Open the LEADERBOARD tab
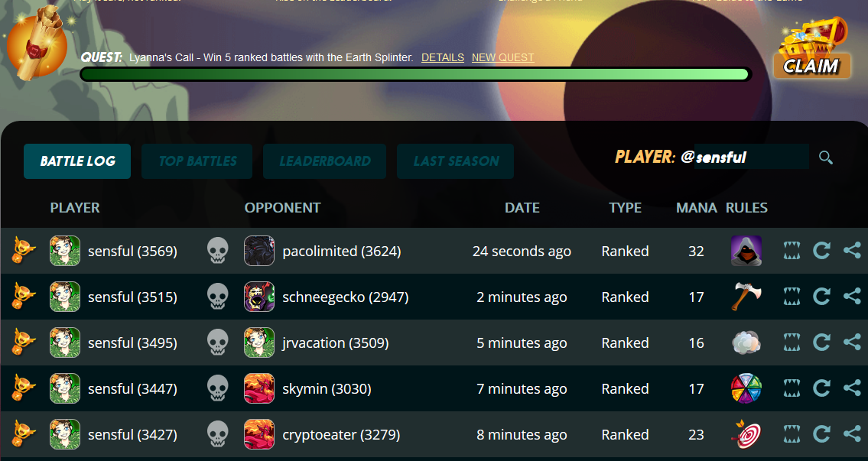This screenshot has width=868, height=461. pos(324,161)
